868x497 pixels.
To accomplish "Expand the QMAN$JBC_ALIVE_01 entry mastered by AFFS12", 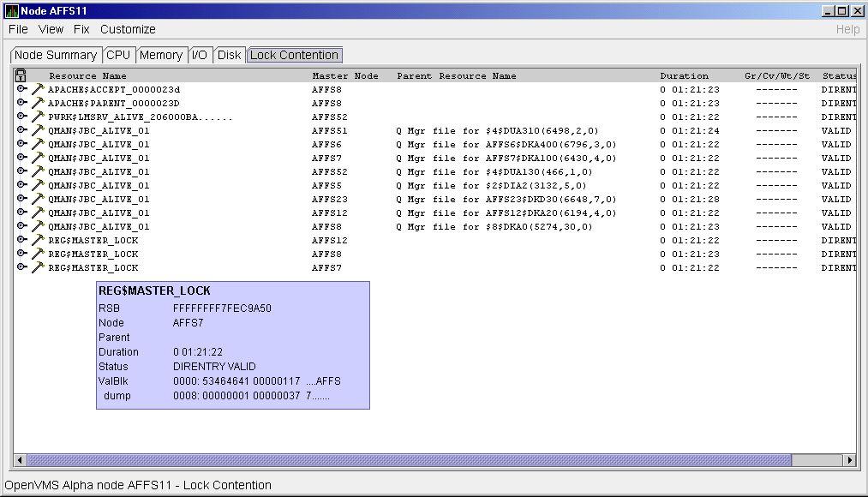I will point(21,213).
